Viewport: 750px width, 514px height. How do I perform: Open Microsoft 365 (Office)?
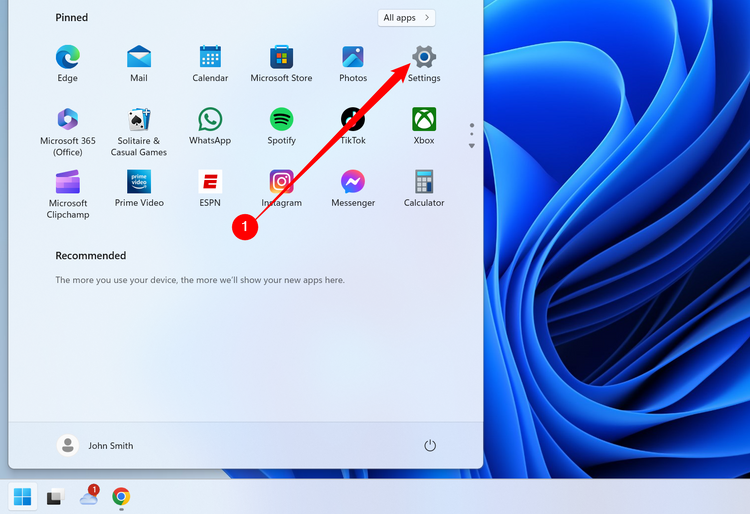coord(67,132)
